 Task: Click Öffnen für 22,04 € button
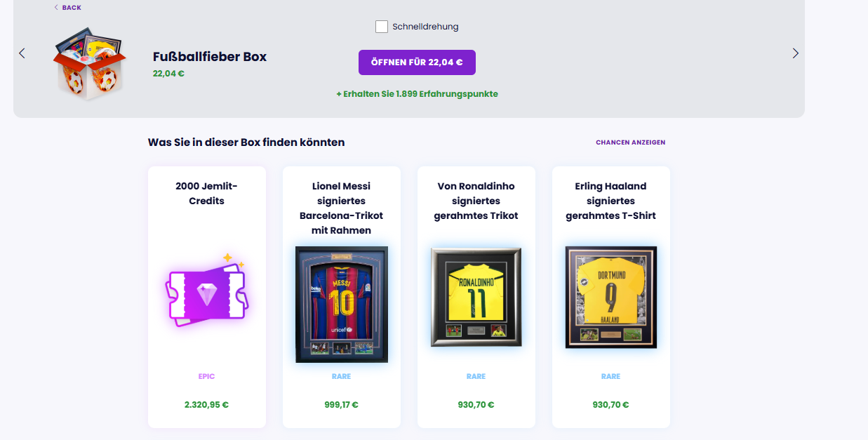tap(417, 62)
